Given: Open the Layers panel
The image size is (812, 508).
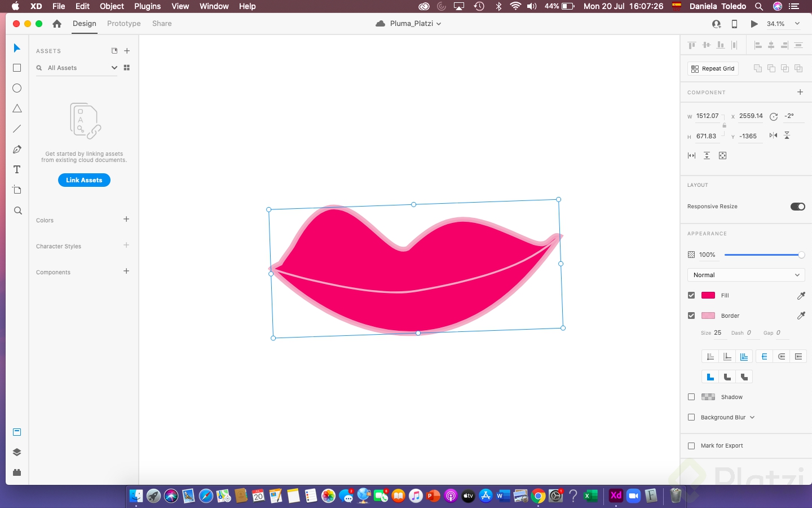Looking at the screenshot, I should point(16,452).
